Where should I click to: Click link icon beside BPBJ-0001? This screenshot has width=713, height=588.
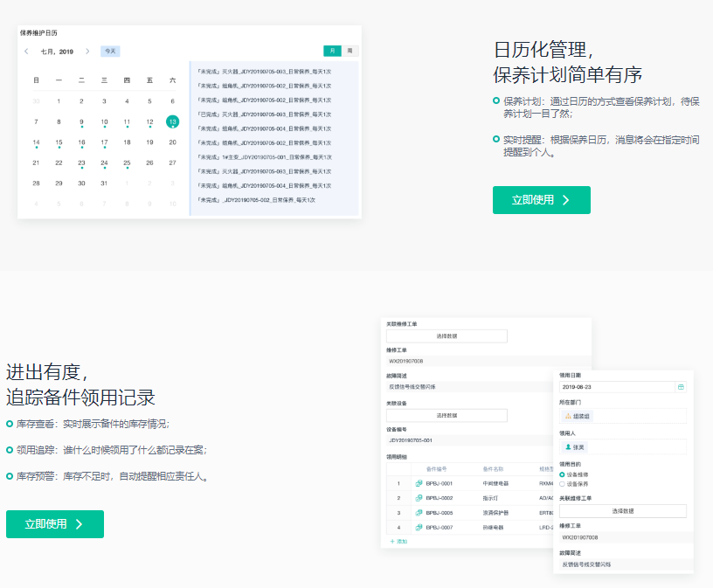(419, 482)
